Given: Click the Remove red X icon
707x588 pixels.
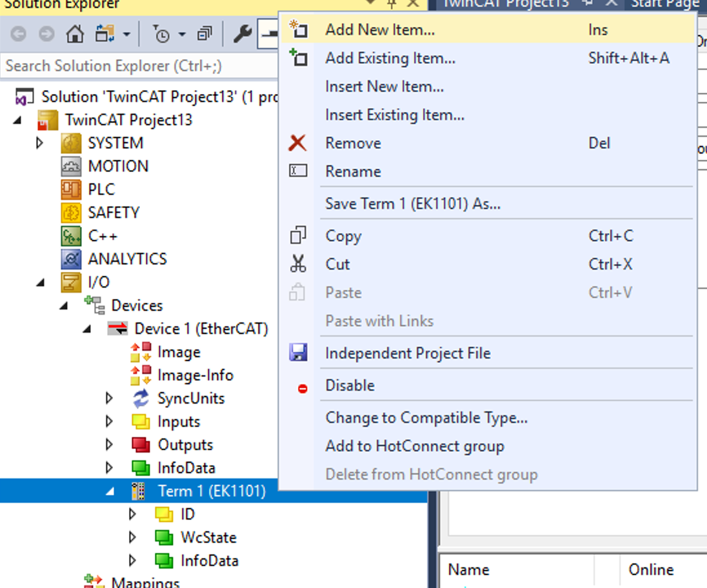Looking at the screenshot, I should pos(297,143).
